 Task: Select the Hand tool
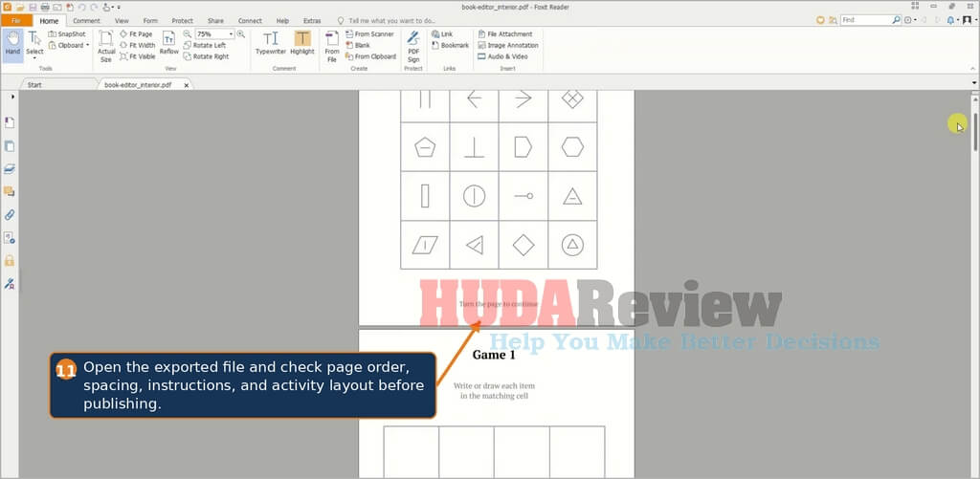[x=12, y=45]
